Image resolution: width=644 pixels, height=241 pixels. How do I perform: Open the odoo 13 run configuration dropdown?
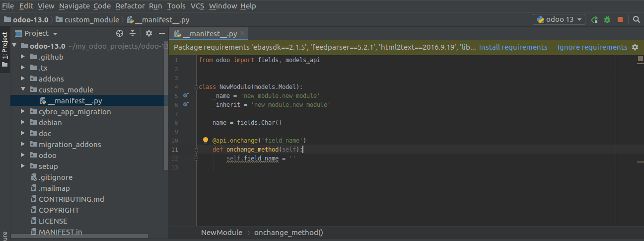point(560,20)
